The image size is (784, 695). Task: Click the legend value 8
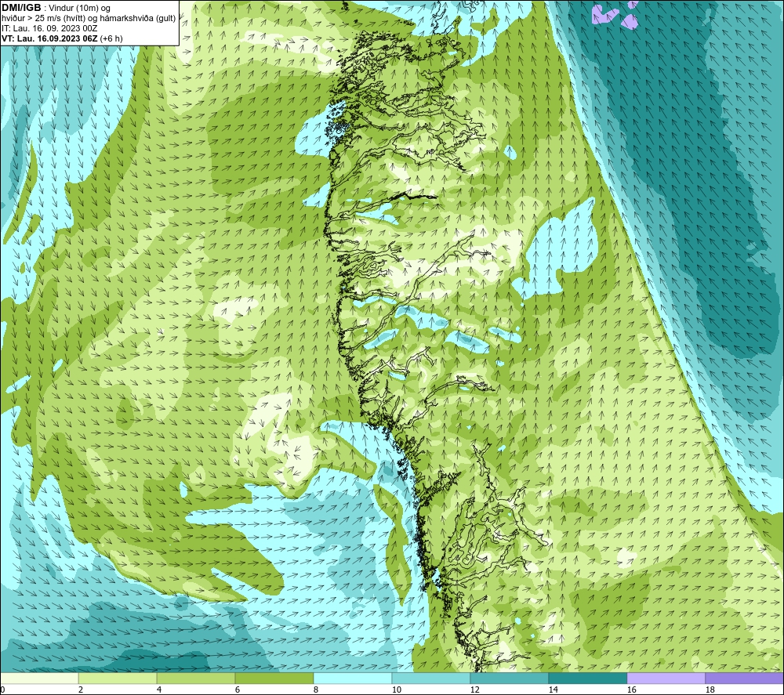[316, 690]
